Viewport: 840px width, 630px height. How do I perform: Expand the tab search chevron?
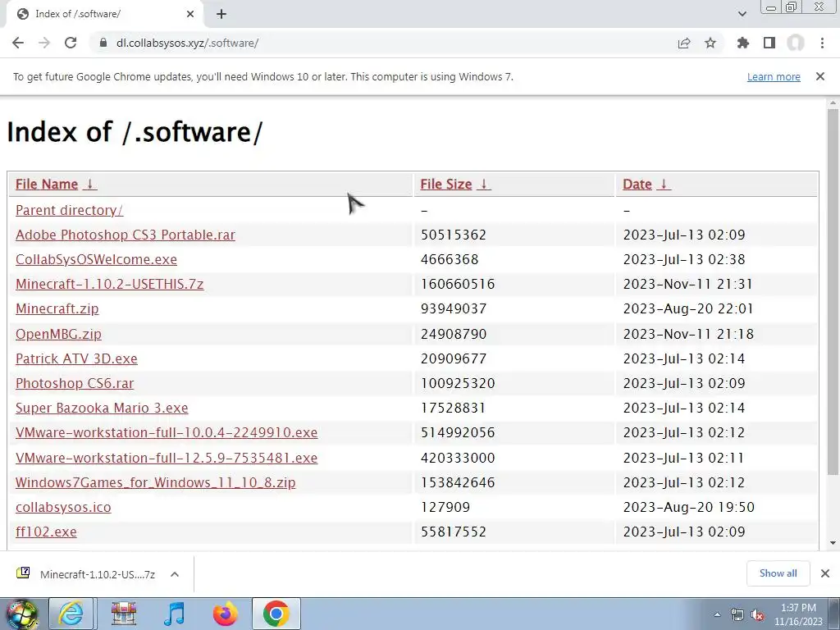(742, 14)
